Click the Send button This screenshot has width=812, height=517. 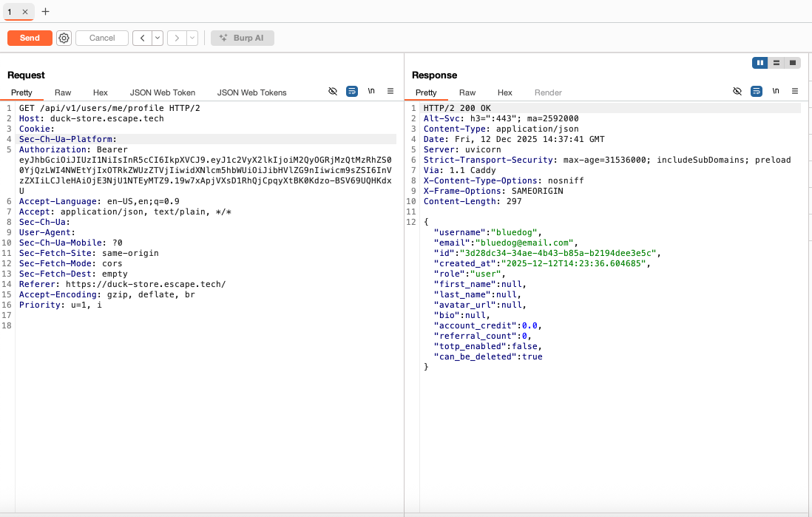30,38
